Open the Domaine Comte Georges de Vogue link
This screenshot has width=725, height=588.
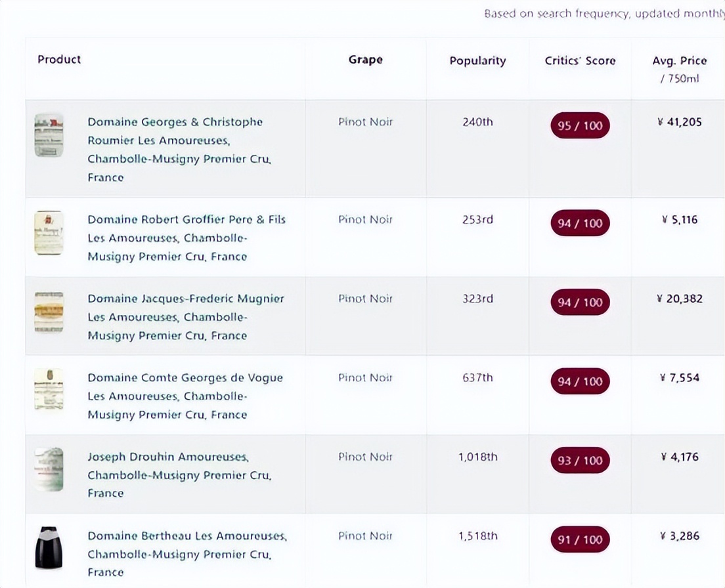[x=185, y=378]
